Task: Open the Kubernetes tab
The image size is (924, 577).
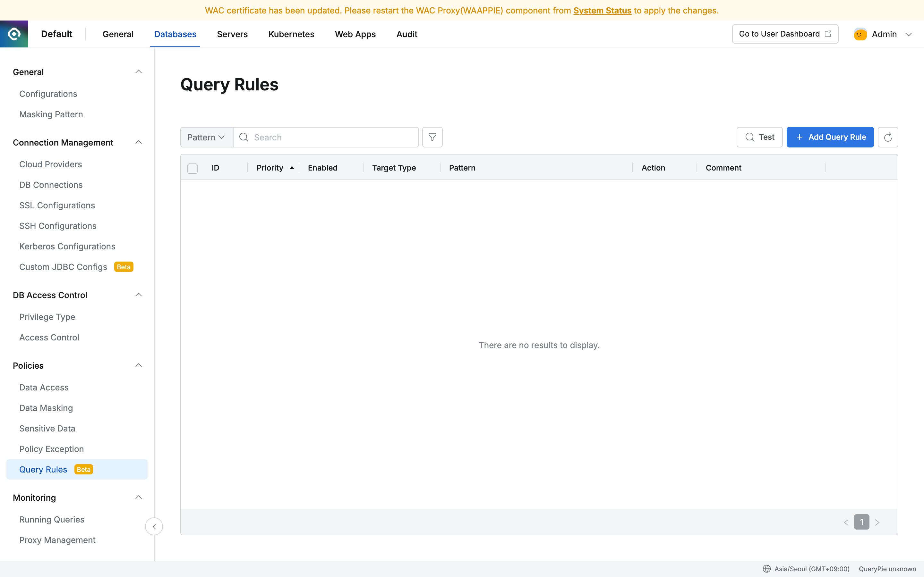Action: click(x=291, y=34)
